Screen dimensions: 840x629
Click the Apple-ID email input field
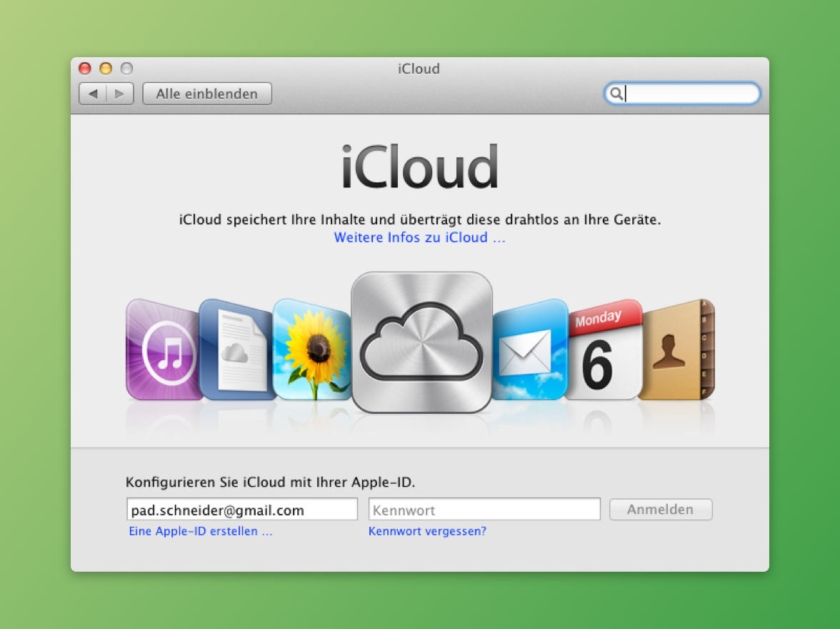pos(242,509)
